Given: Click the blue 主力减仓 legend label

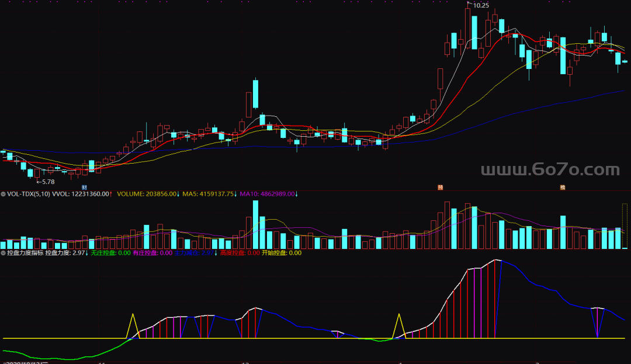Looking at the screenshot, I should tap(195, 253).
